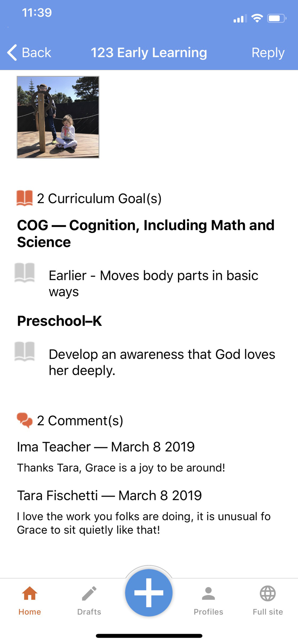Screen dimensions: 298x644
Task: Open the playground photo thumbnail
Action: tap(58, 117)
